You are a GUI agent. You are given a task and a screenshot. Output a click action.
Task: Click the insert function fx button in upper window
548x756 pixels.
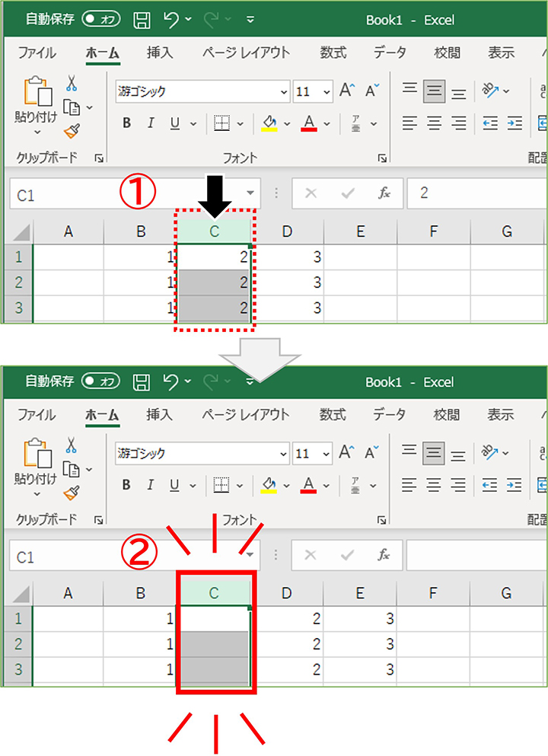pos(385,193)
